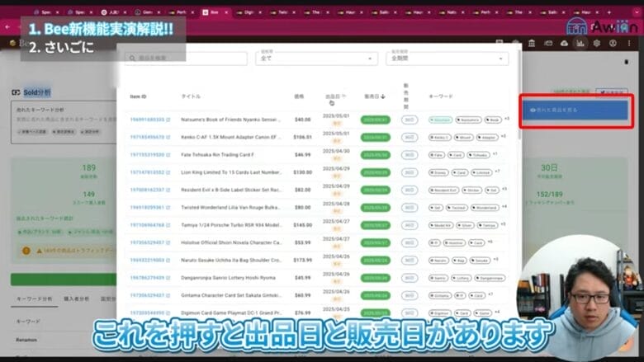Open external link icon beside Item ID 196991680325
This screenshot has width=644, height=362.
pos(168,120)
